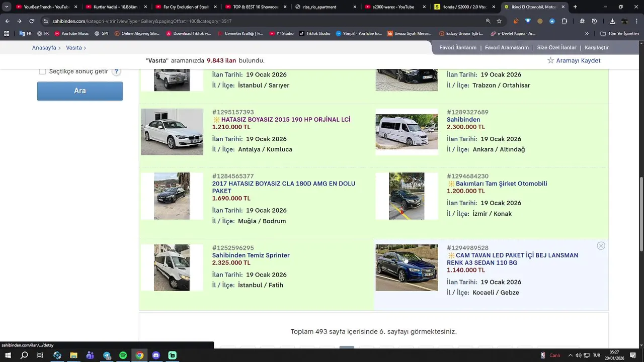The image size is (644, 362).
Task: Reload the sahibinden page
Action: point(31,21)
